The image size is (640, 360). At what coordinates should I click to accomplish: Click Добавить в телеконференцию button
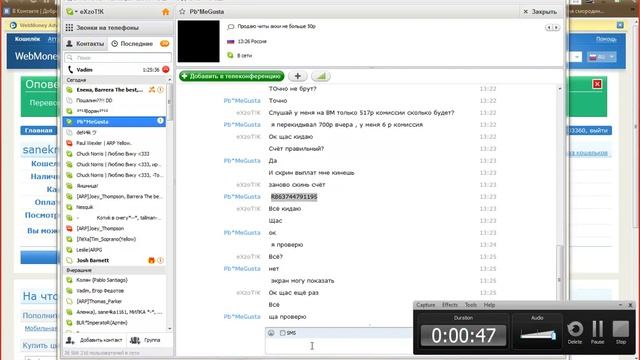[231, 76]
